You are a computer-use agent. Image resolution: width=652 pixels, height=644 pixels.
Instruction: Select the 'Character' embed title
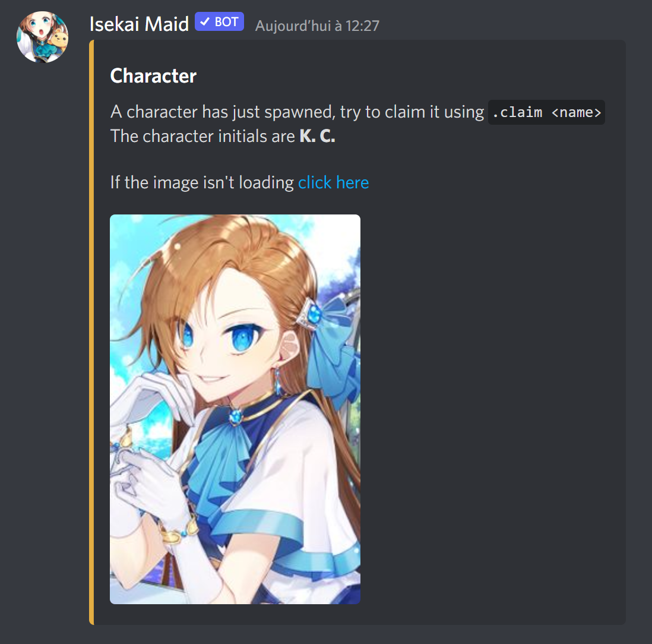pyautogui.click(x=153, y=75)
